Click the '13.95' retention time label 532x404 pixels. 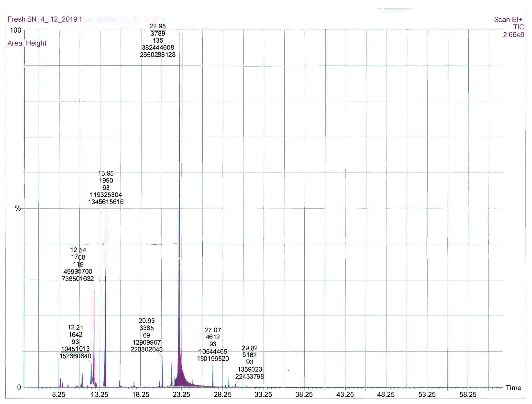[106, 173]
